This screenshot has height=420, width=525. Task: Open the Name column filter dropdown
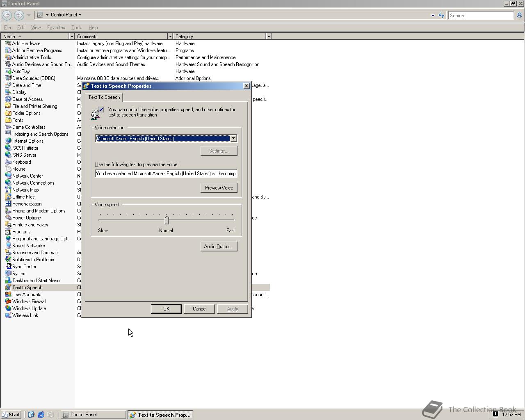72,37
